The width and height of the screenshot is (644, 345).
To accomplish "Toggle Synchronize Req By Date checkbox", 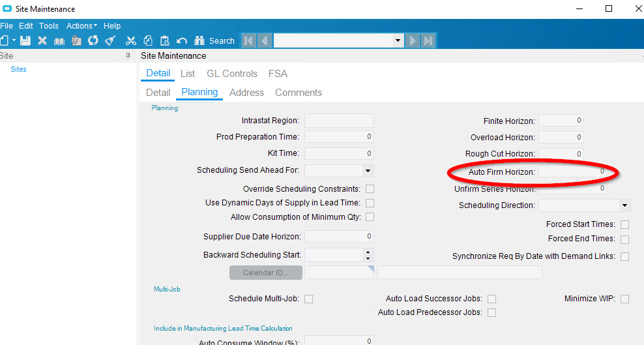I will [624, 257].
